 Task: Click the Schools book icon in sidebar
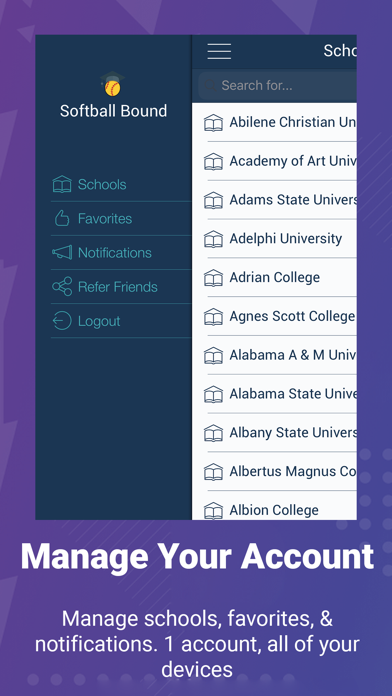click(62, 184)
